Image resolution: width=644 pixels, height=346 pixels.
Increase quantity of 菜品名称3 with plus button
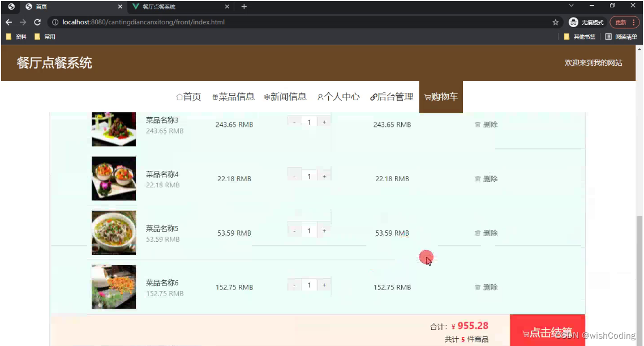coord(324,122)
